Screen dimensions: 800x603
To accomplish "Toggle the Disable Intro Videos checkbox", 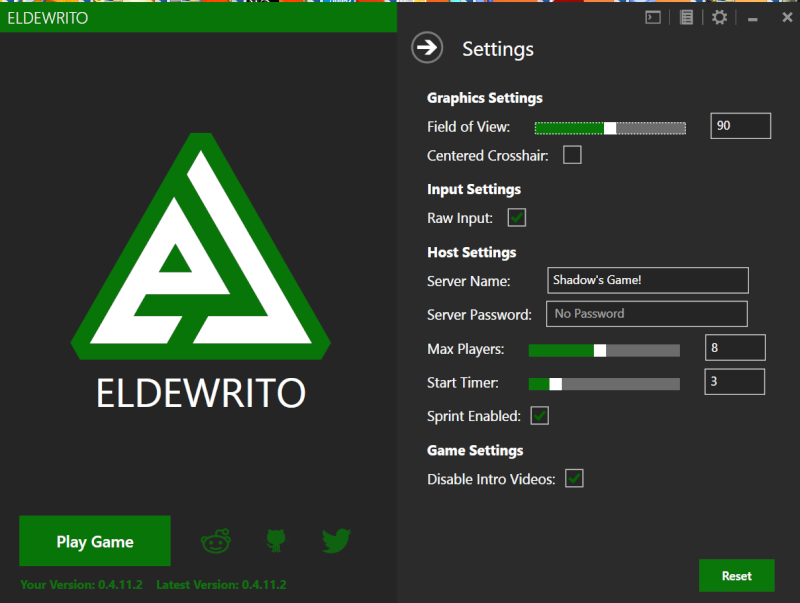I will pyautogui.click(x=574, y=479).
